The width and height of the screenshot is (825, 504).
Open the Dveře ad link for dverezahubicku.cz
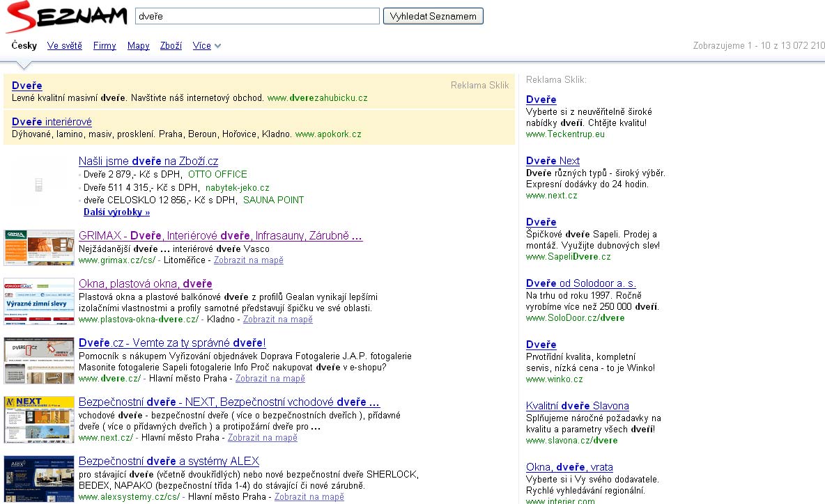[x=27, y=86]
